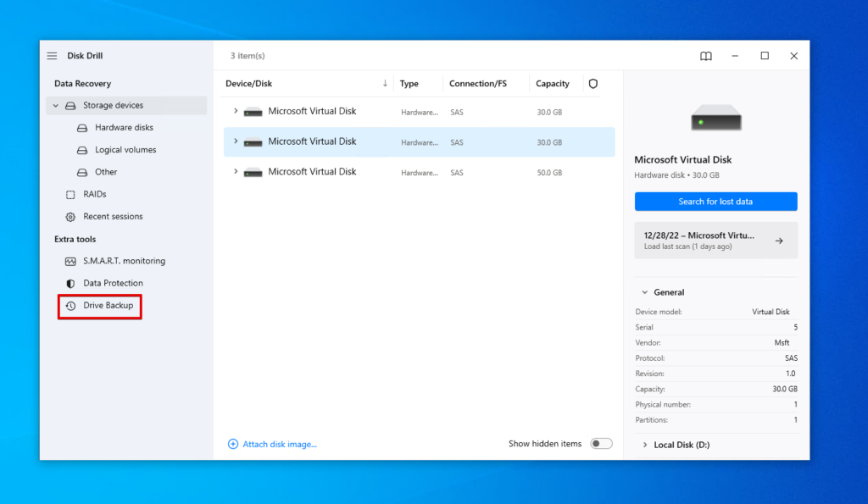Open the hamburger menu icon
868x504 pixels.
pos(52,56)
